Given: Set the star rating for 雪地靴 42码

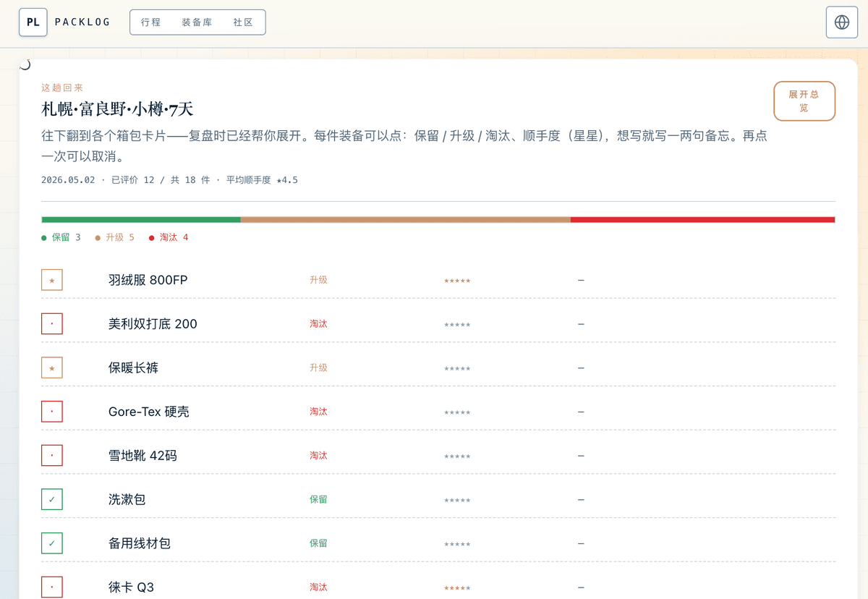Looking at the screenshot, I should pos(457,456).
